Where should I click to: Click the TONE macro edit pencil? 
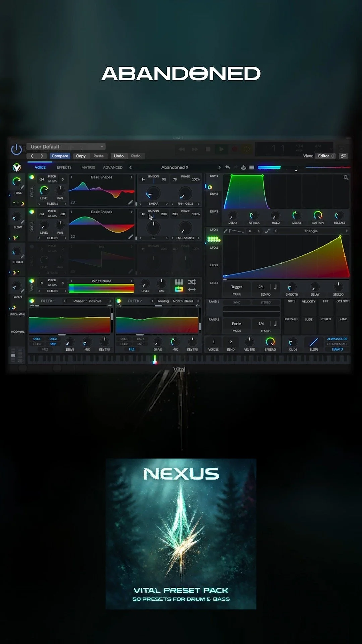coord(22,187)
